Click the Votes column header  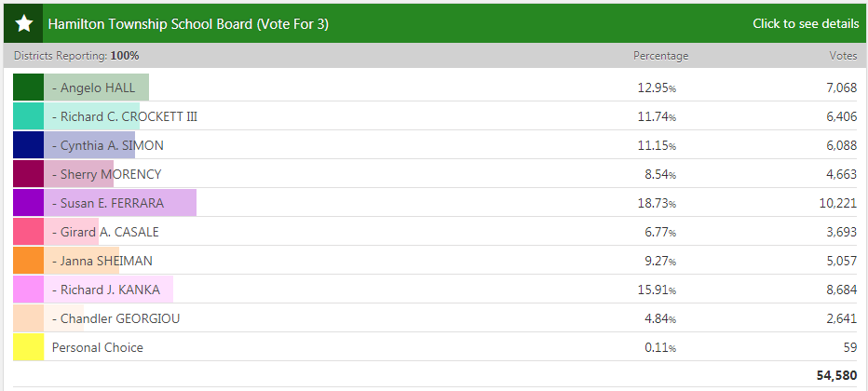[x=843, y=56]
